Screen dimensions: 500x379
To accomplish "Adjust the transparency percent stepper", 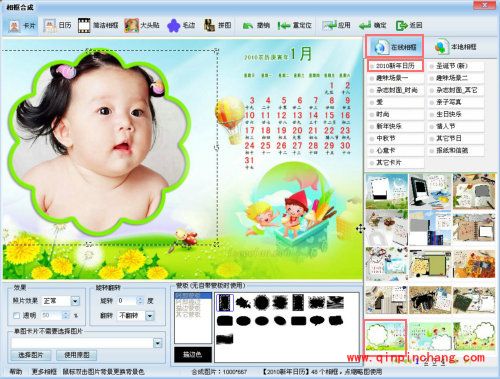I will [x=66, y=315].
